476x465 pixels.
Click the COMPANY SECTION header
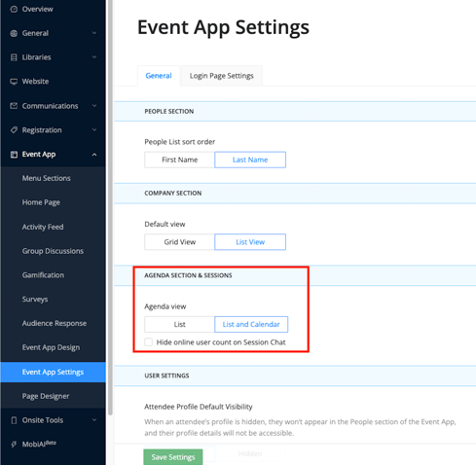[173, 193]
